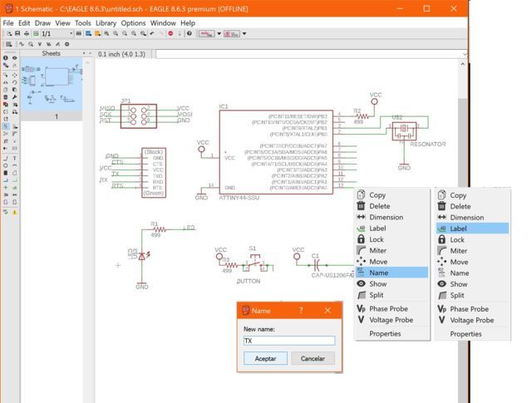Viewport: 532px width, 403px height.
Task: Run the ERC check tool
Action: [6, 212]
